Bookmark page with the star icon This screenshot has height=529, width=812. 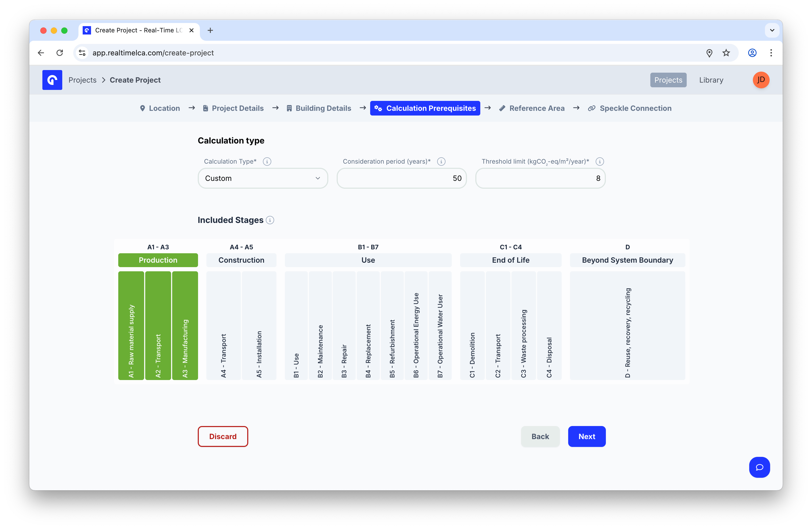coord(726,53)
